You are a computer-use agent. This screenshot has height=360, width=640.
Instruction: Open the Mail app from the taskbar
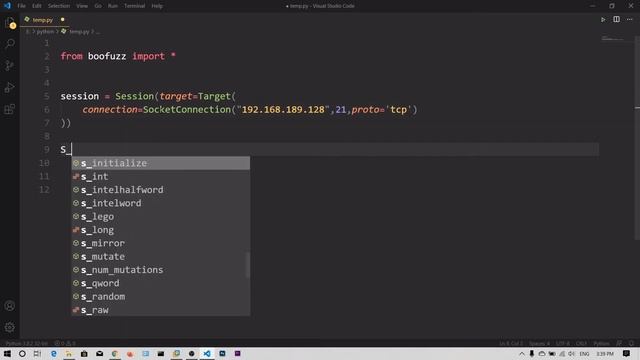click(100, 353)
